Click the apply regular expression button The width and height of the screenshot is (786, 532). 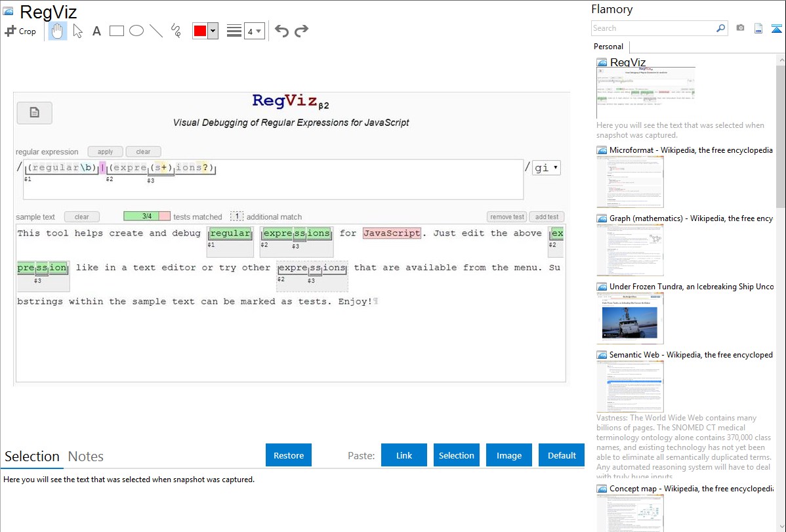(x=105, y=152)
